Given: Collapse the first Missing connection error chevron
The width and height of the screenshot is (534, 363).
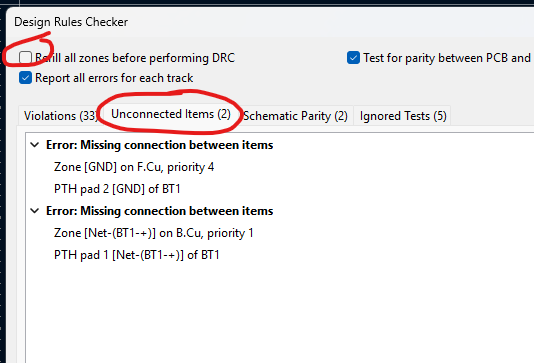Looking at the screenshot, I should (x=34, y=145).
